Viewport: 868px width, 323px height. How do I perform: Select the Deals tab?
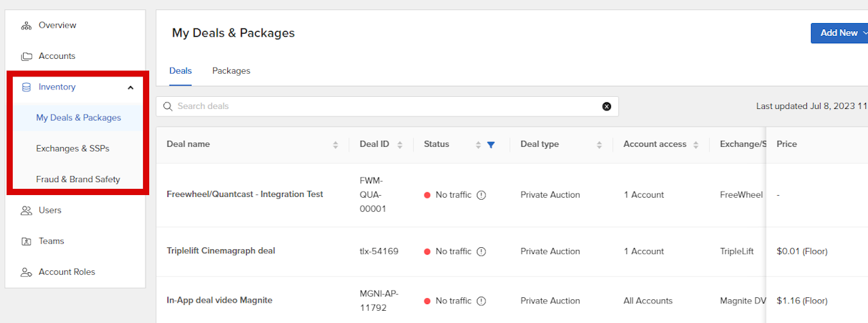tap(180, 71)
